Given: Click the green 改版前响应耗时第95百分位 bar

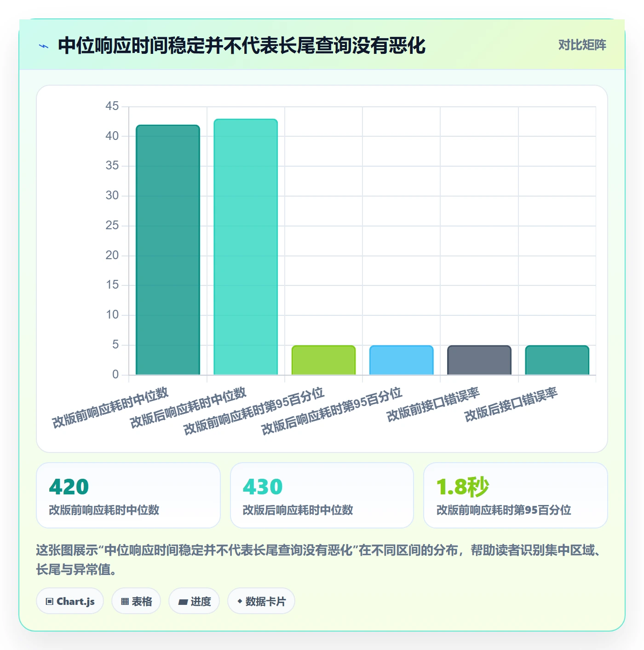Looking at the screenshot, I should tap(323, 360).
